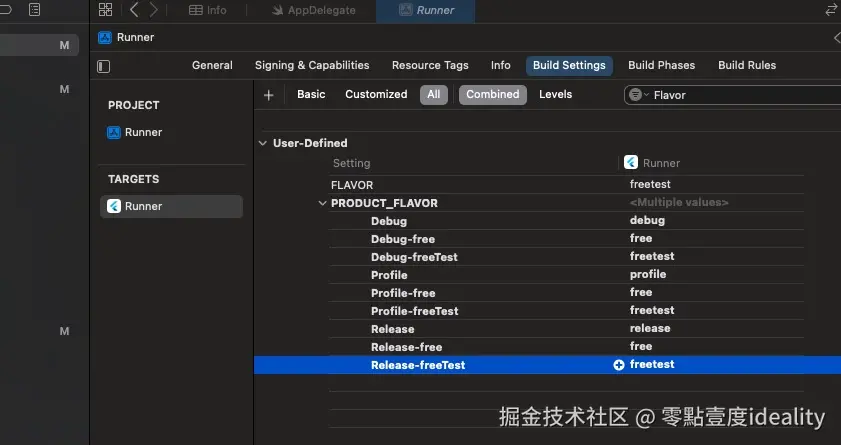Go forward with the right chevron
Viewport: 841px width, 445px height.
(x=153, y=10)
